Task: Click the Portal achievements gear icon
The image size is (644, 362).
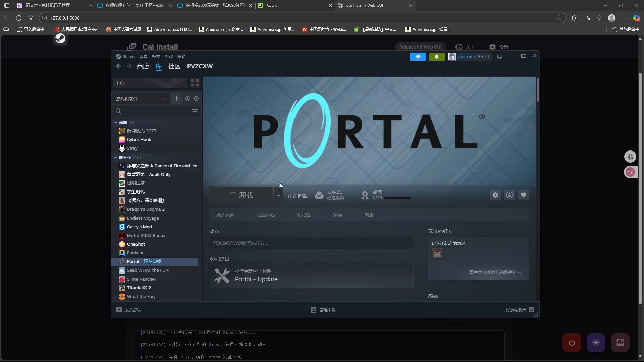Action: pos(365,195)
